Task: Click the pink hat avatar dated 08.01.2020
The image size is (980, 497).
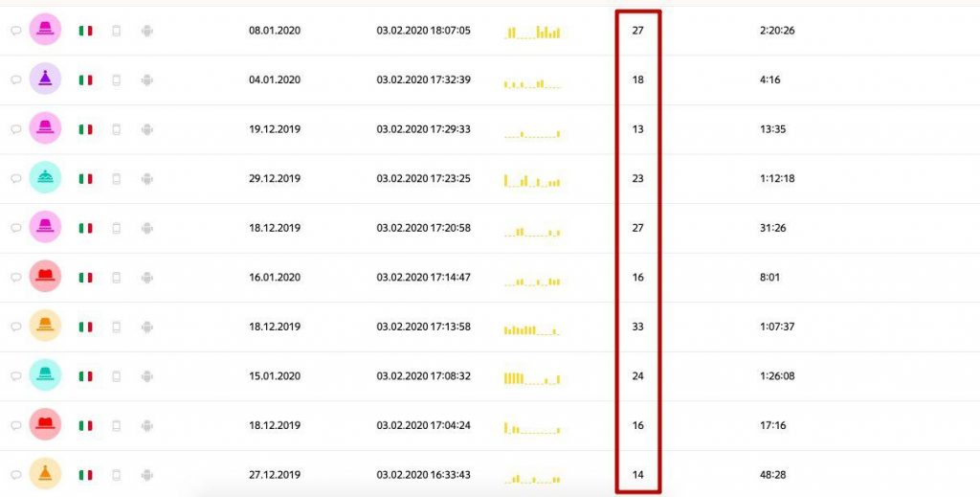Action: pyautogui.click(x=45, y=30)
